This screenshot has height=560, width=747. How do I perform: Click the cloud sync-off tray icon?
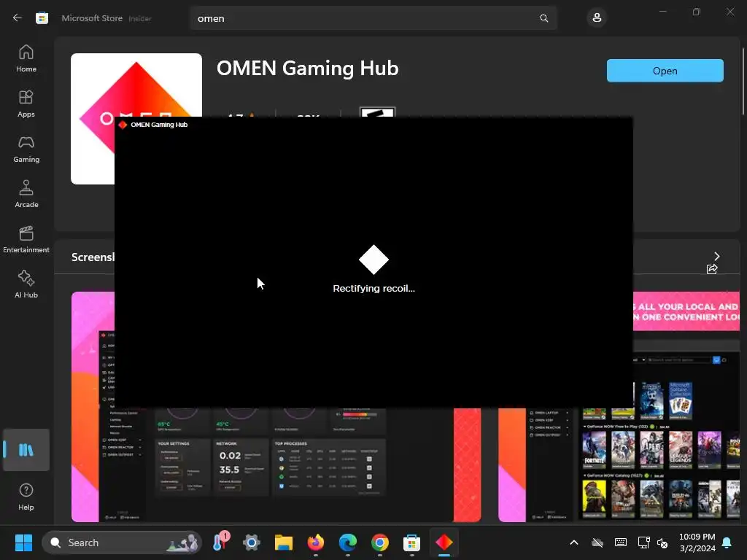[597, 542]
